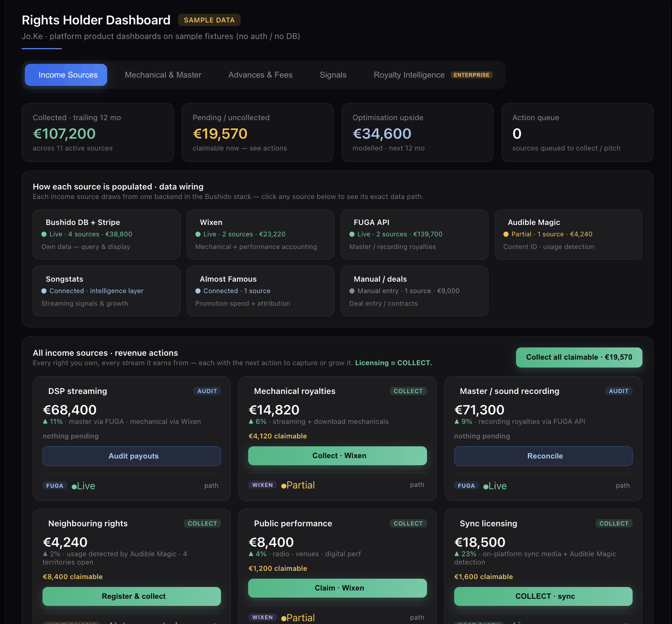Image resolution: width=672 pixels, height=624 pixels.
Task: Click the Action queue count 0
Action: click(x=517, y=134)
